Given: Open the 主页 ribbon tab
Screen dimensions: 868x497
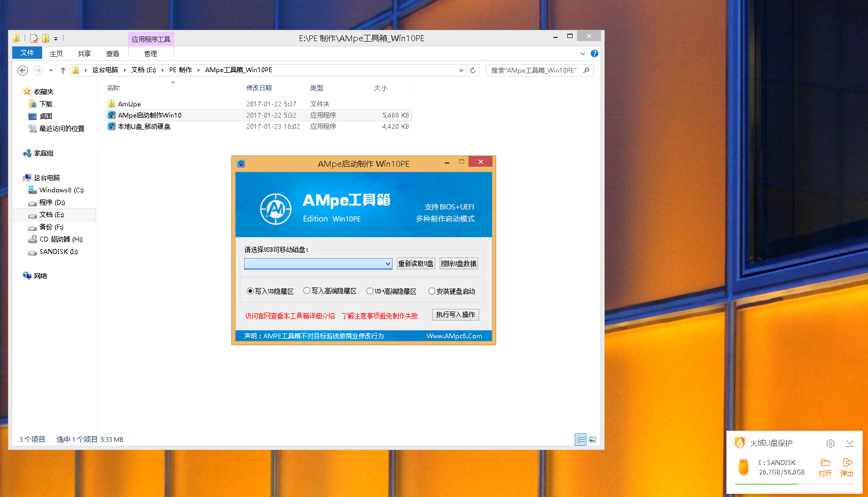Looking at the screenshot, I should point(56,53).
